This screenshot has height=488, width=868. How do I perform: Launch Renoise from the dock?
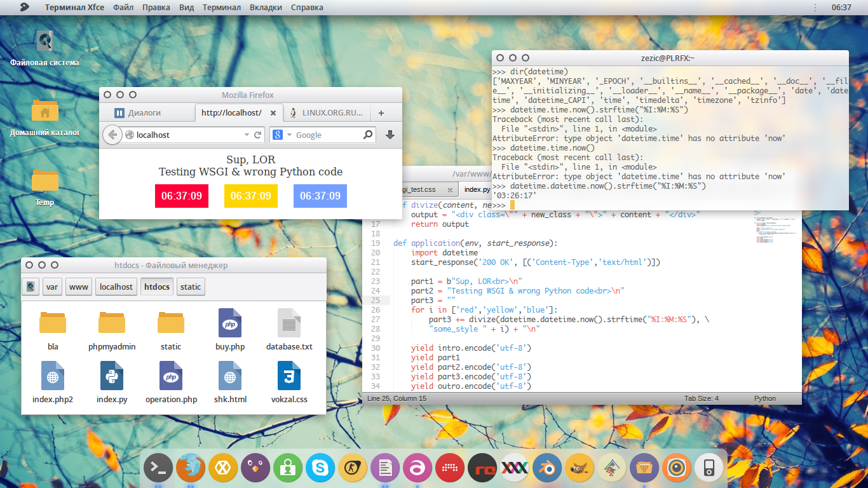(482, 469)
